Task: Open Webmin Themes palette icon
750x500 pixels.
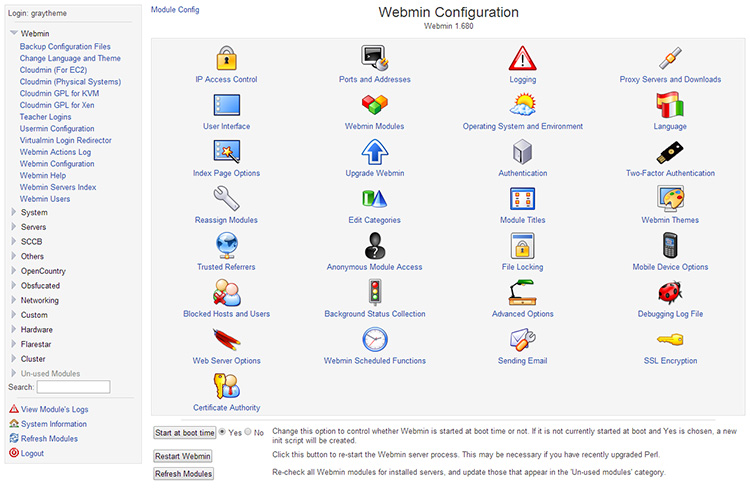Action: [x=670, y=198]
